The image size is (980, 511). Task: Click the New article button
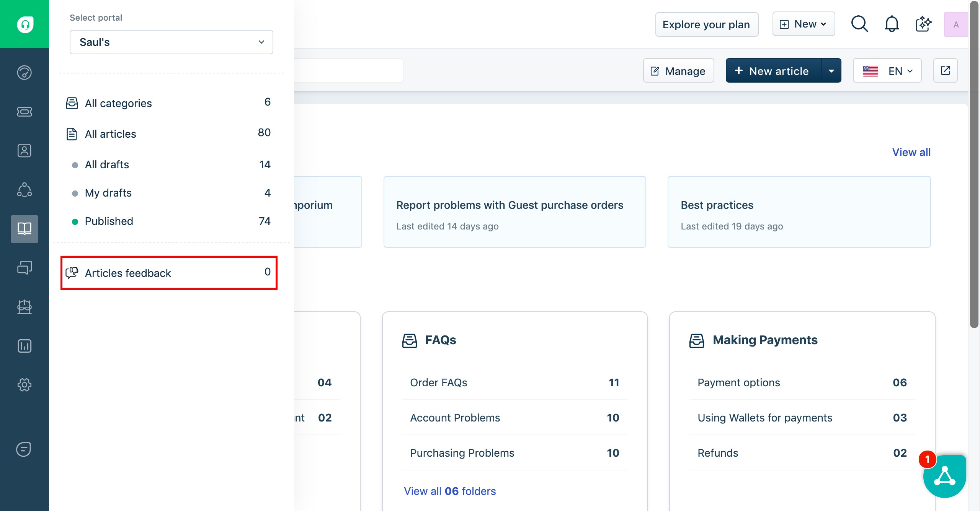tap(774, 71)
